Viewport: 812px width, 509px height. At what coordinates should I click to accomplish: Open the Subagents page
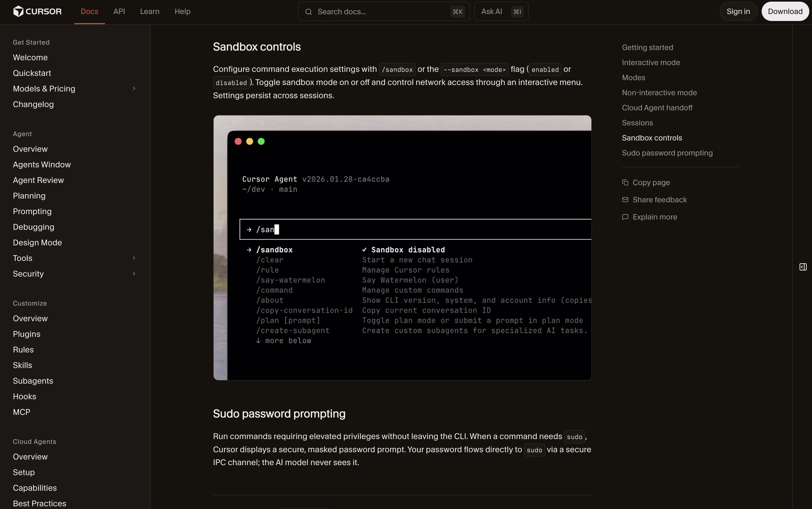click(33, 381)
